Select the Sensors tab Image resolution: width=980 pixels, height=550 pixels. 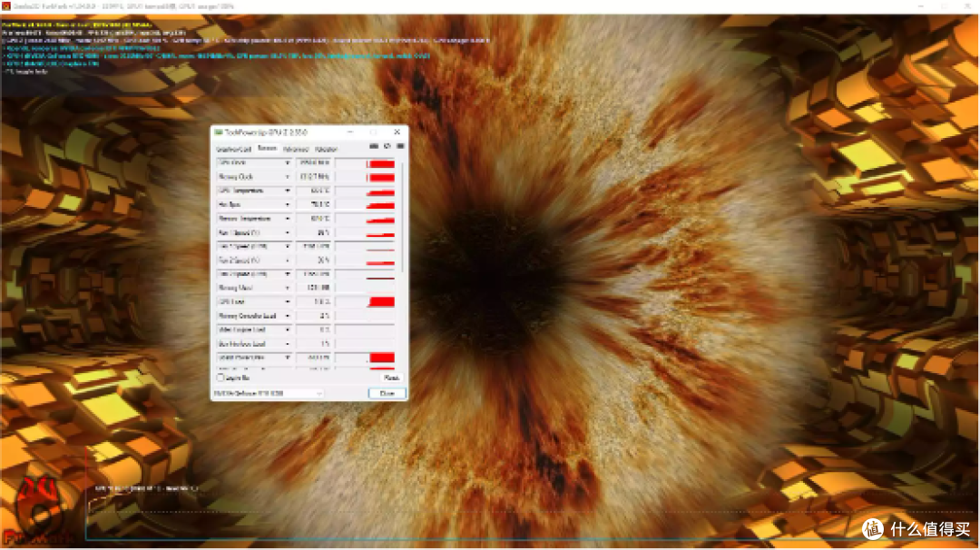coord(267,149)
